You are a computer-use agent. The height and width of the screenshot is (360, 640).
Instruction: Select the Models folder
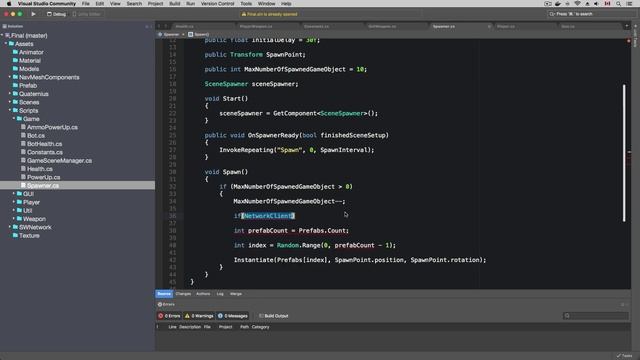point(29,69)
